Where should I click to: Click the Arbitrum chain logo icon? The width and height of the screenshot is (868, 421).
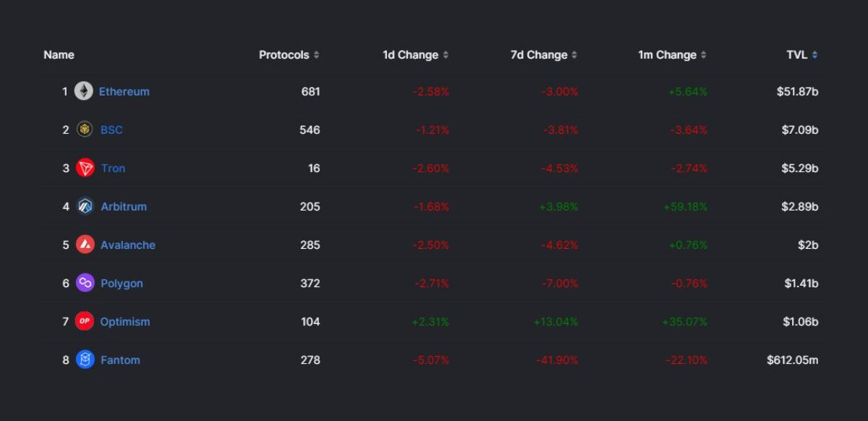click(x=85, y=206)
